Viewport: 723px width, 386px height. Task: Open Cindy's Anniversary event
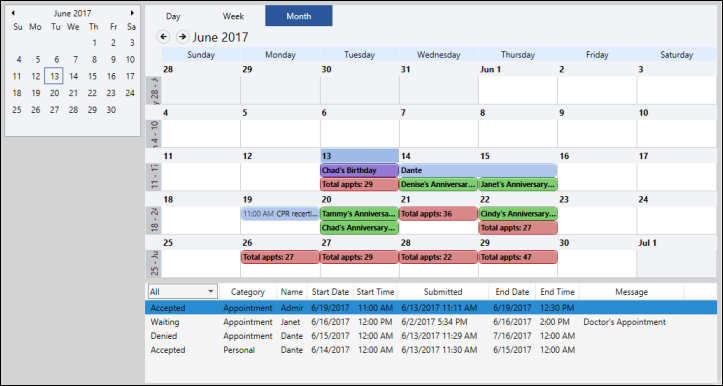518,214
